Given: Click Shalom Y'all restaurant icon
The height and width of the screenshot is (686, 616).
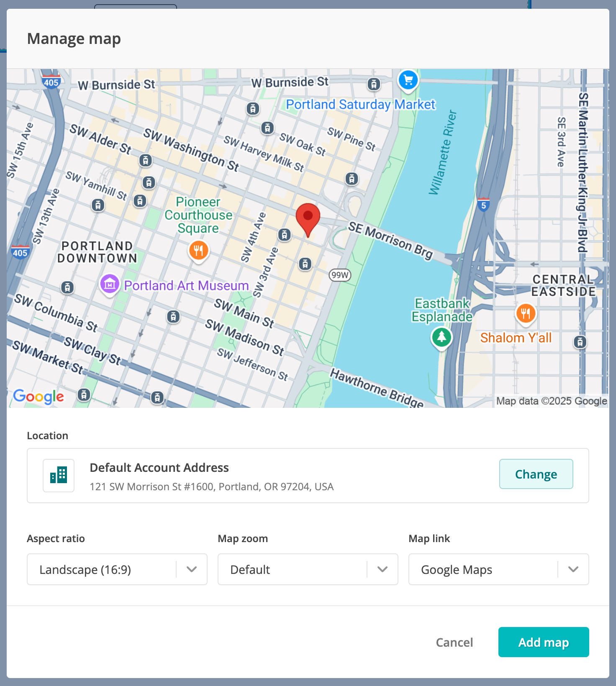Looking at the screenshot, I should tap(526, 313).
